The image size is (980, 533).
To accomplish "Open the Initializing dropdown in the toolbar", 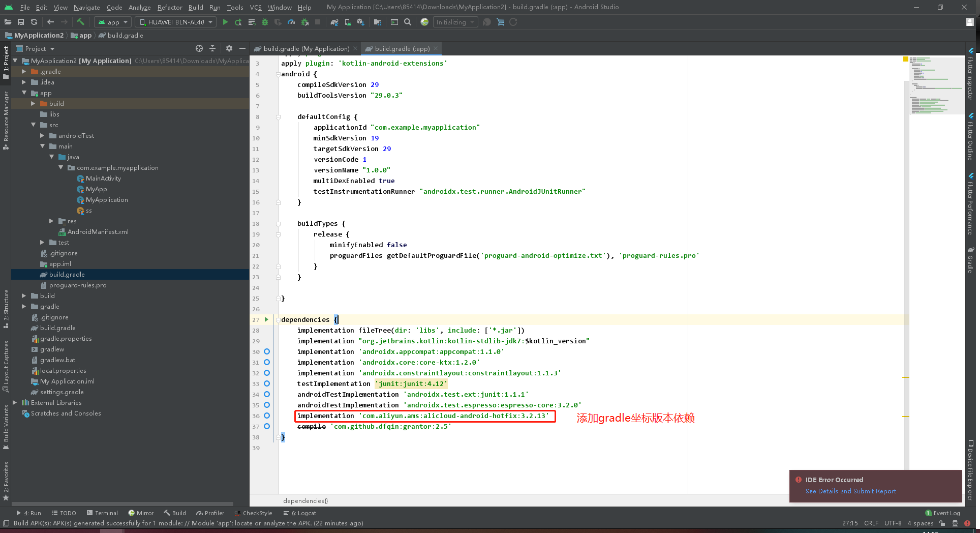I will point(455,22).
